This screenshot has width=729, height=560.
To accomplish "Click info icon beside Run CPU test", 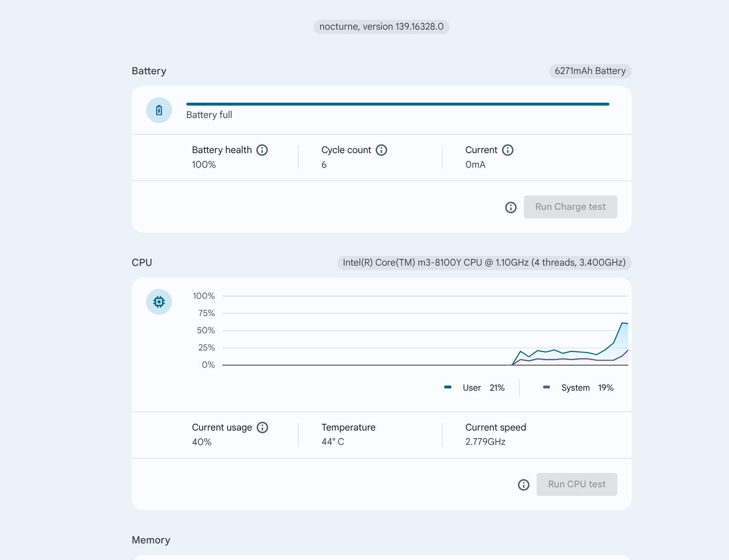I will pyautogui.click(x=524, y=485).
